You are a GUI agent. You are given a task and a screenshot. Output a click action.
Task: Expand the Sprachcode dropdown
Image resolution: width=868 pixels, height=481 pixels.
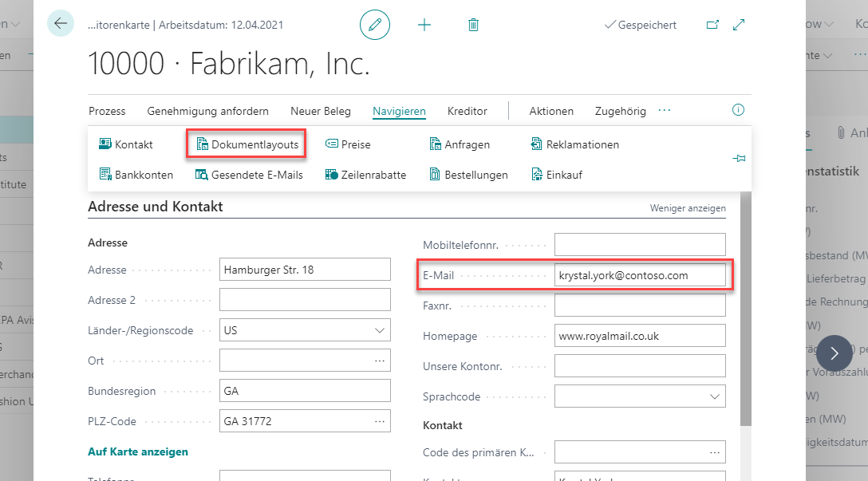(713, 396)
